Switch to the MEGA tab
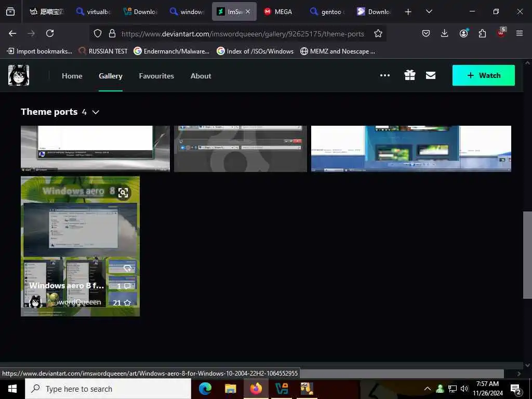The width and height of the screenshot is (532, 399). (279, 12)
